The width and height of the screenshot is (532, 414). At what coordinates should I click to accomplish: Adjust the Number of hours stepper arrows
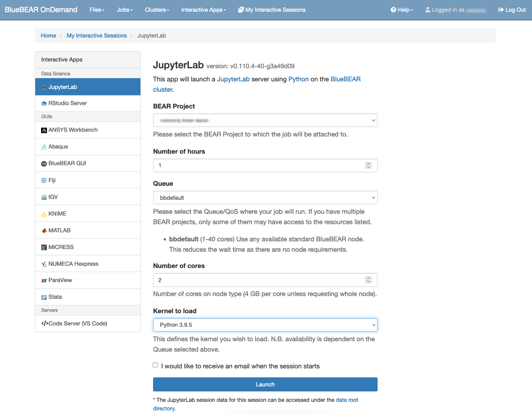click(368, 165)
